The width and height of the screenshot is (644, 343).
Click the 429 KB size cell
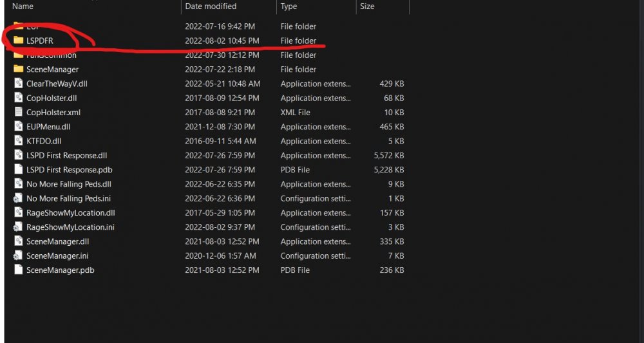pyautogui.click(x=392, y=84)
